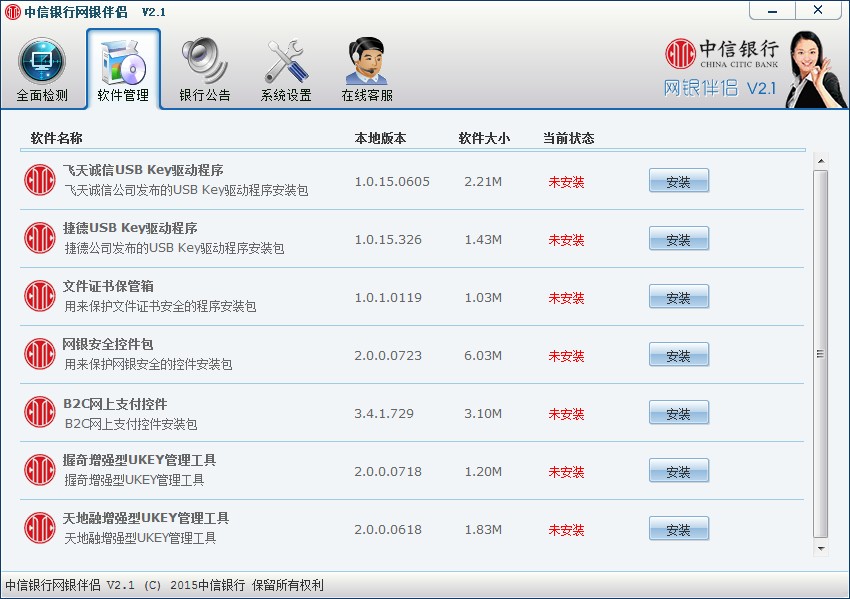
Task: Minimize the 中信银行网银伴侣 window
Action: pyautogui.click(x=772, y=10)
